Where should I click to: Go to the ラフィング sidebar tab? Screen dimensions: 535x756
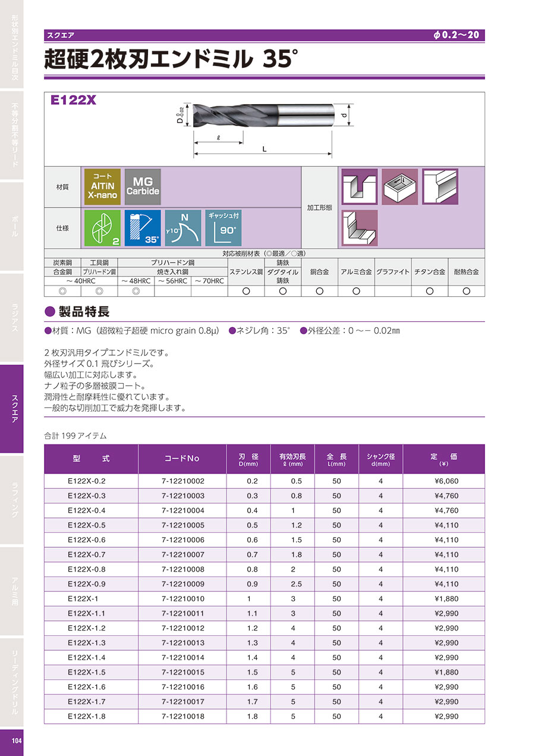click(x=12, y=499)
